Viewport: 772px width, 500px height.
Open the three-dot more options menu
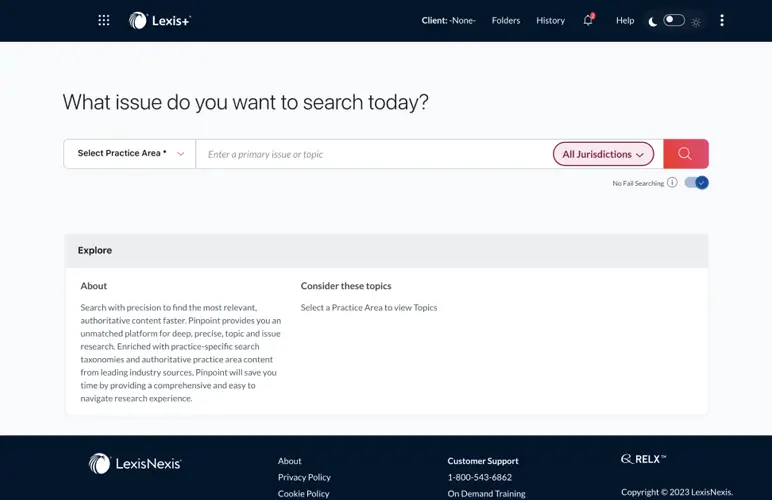(x=722, y=20)
